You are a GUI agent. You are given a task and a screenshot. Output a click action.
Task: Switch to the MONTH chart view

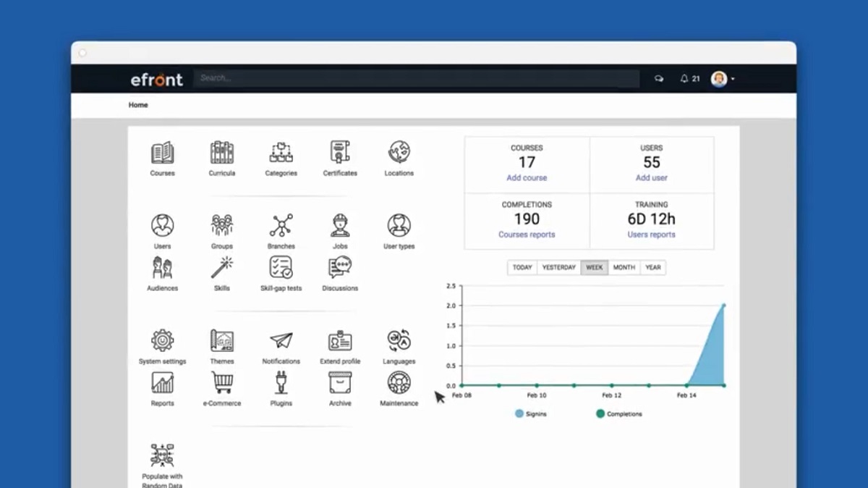pos(624,267)
